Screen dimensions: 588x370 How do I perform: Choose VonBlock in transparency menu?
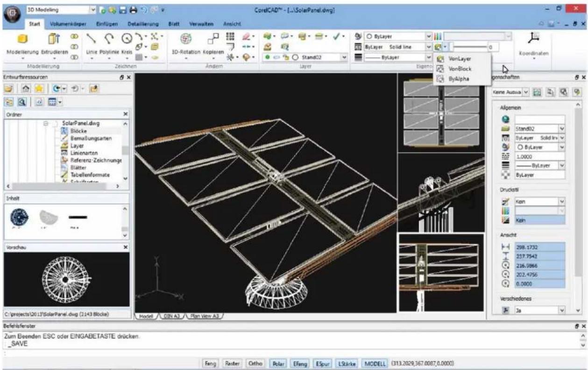click(462, 69)
